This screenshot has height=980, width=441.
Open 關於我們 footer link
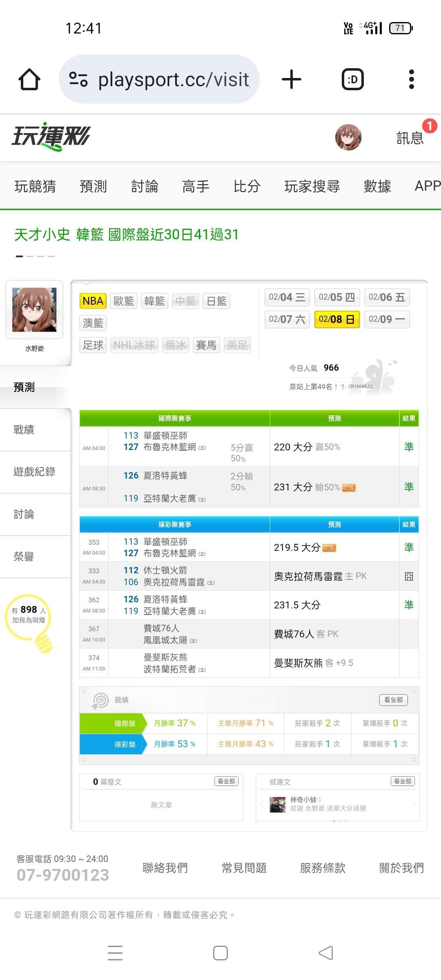tap(402, 868)
